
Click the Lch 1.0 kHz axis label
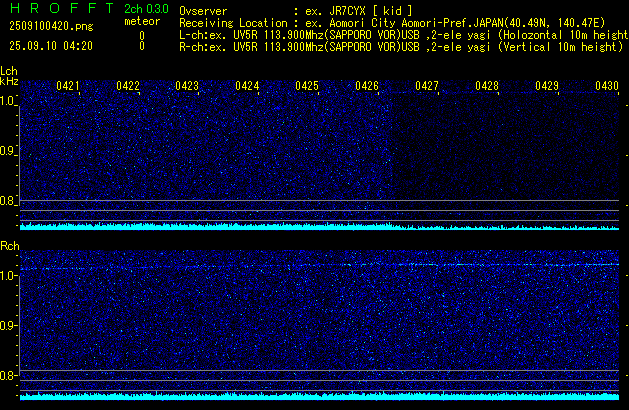coord(7,101)
